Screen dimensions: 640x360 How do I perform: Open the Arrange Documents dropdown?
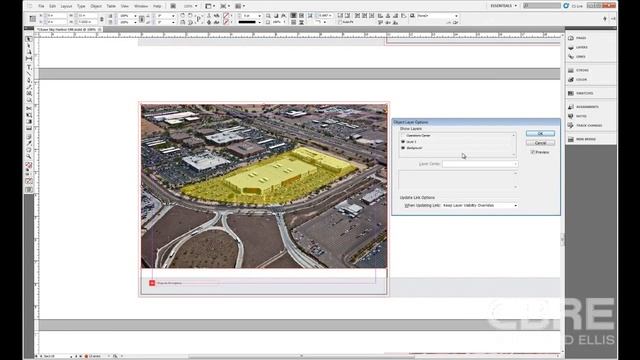pyautogui.click(x=240, y=6)
